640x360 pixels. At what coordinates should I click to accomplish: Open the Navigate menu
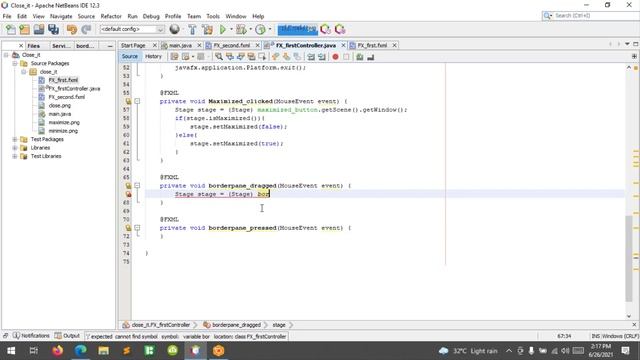pyautogui.click(x=61, y=16)
